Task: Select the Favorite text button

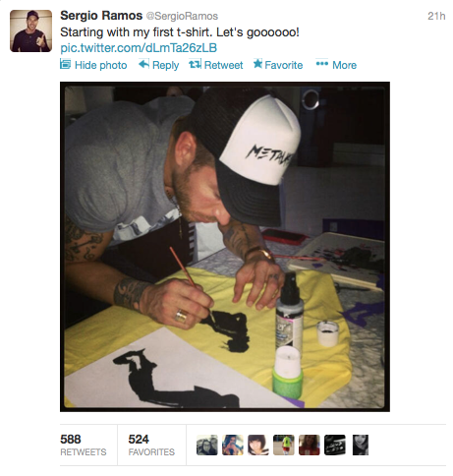Action: click(284, 65)
